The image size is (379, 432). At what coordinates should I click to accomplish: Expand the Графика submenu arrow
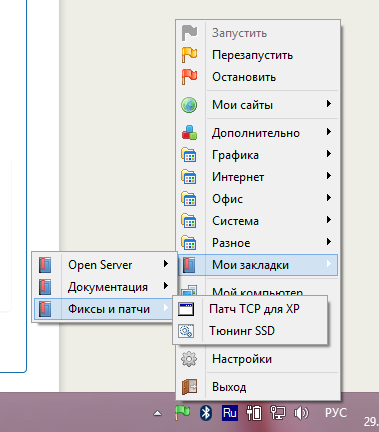(x=329, y=154)
